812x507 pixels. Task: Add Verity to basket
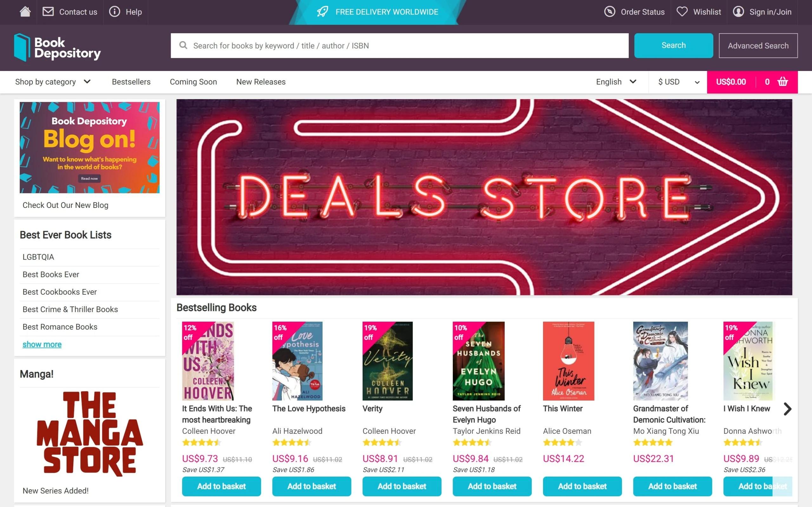pos(402,486)
